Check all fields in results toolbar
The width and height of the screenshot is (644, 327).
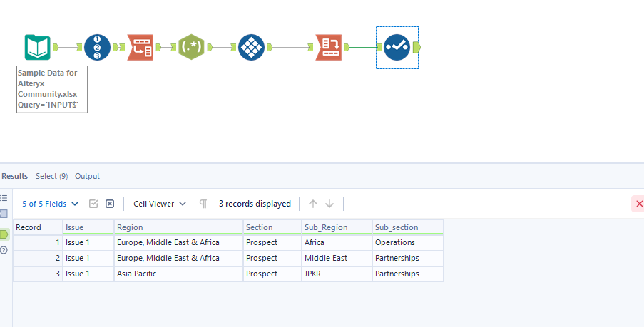(93, 204)
